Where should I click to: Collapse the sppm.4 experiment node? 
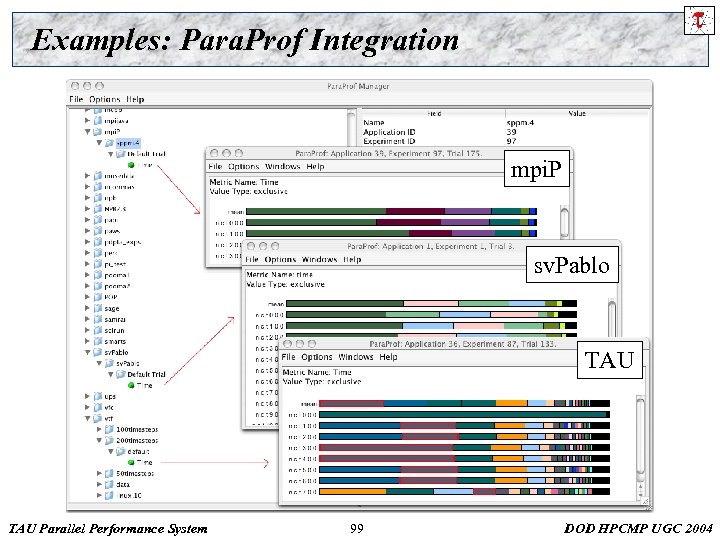[99, 143]
